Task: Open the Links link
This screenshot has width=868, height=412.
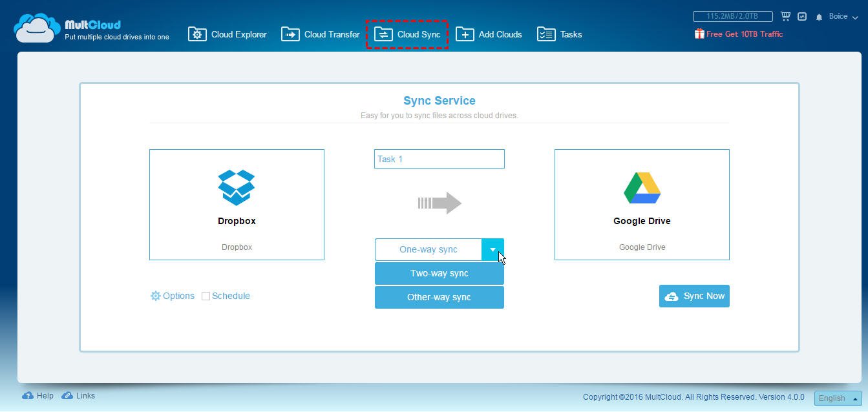Action: pyautogui.click(x=85, y=396)
